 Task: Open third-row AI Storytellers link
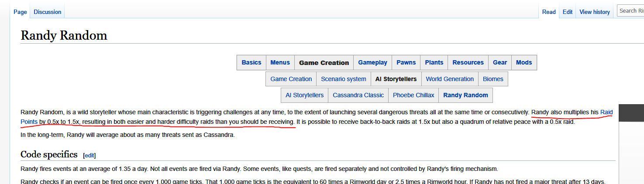(x=305, y=95)
